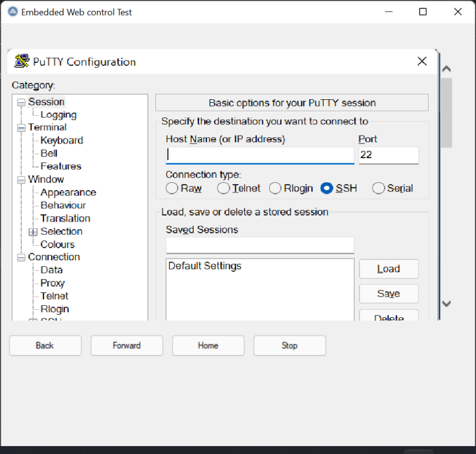The image size is (476, 454).
Task: Open the Bell category
Action: point(49,153)
